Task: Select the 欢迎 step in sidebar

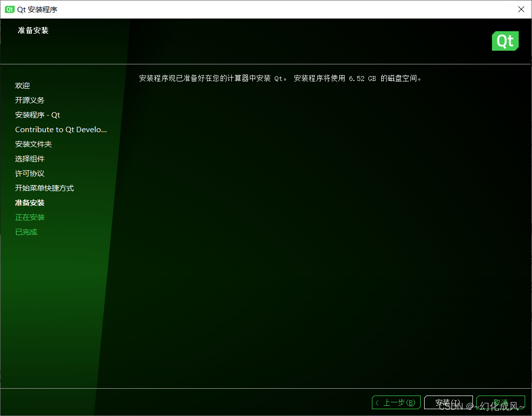Action: point(22,85)
